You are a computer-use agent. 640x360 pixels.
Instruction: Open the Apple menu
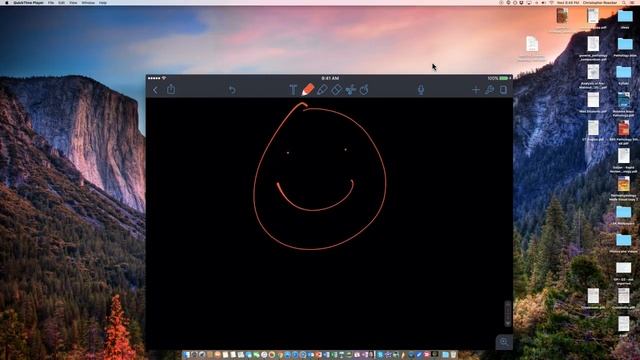6,2
